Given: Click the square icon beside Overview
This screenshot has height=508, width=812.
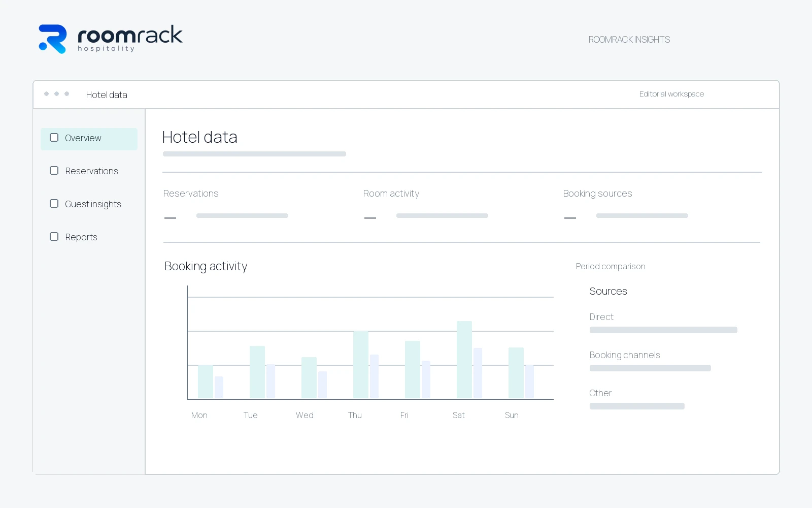Looking at the screenshot, I should [x=54, y=138].
